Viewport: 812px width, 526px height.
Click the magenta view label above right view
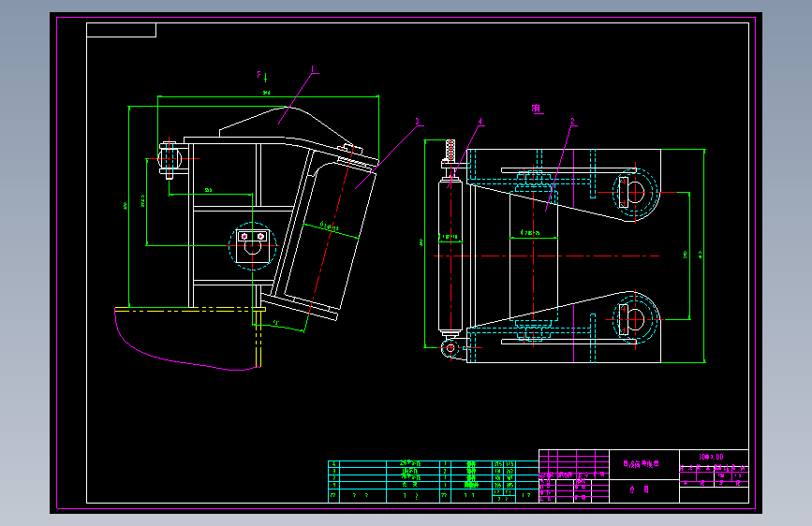point(538,109)
